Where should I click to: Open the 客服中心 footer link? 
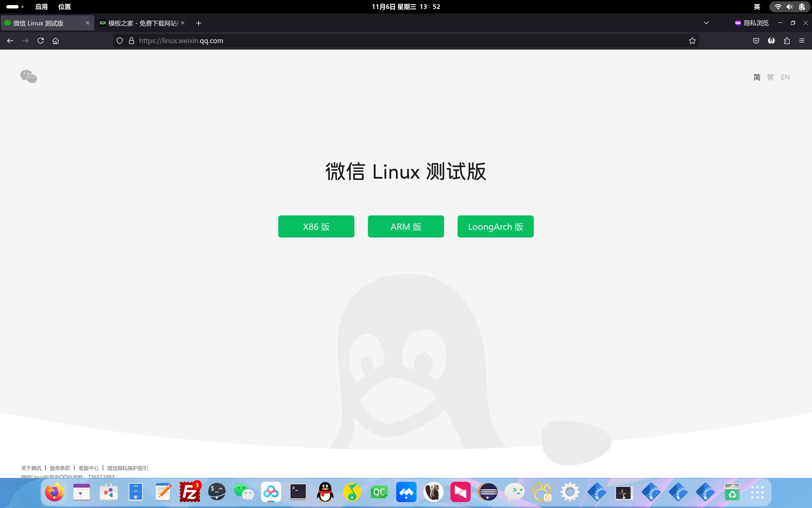tap(89, 468)
